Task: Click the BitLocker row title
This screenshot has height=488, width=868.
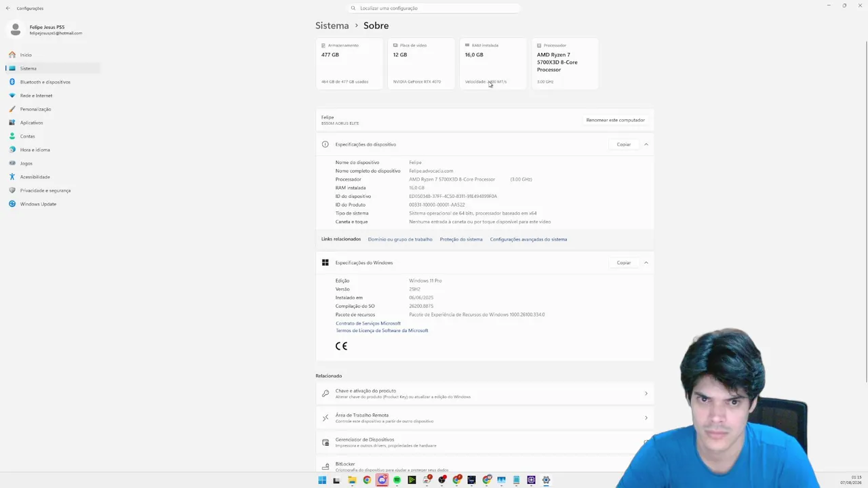Action: point(345,464)
